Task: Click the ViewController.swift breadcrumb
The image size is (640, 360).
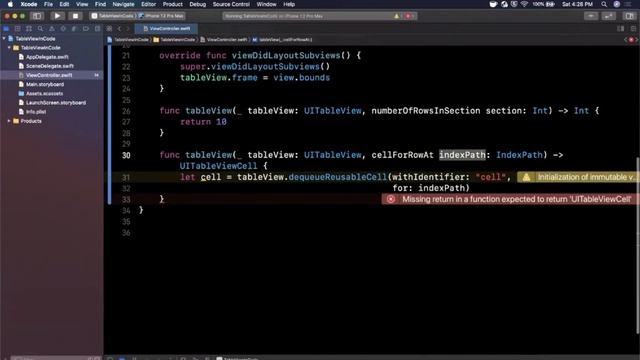Action: coord(224,40)
